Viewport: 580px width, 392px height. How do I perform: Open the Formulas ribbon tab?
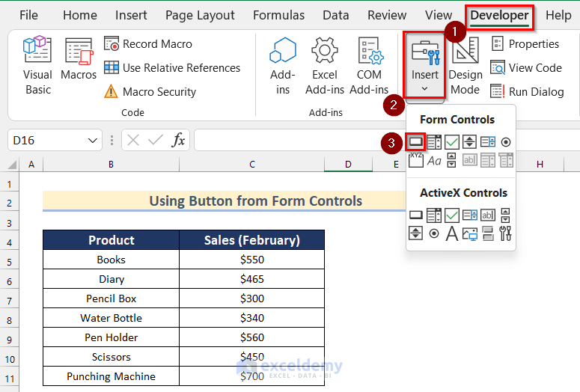point(278,15)
